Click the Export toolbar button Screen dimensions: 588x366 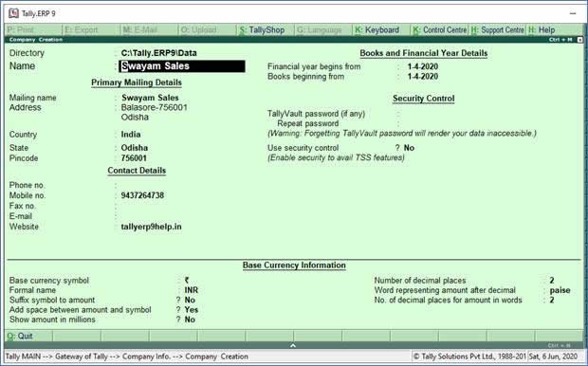pos(91,29)
